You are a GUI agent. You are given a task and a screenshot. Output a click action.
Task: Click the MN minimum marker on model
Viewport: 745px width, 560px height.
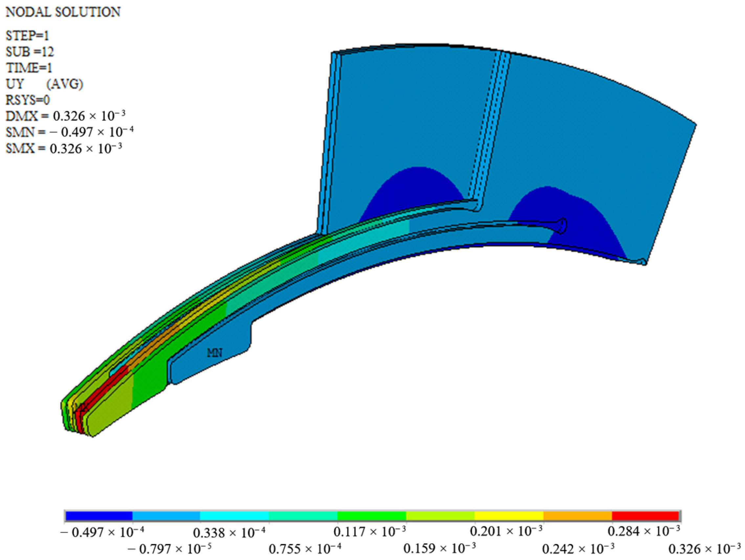pyautogui.click(x=214, y=353)
